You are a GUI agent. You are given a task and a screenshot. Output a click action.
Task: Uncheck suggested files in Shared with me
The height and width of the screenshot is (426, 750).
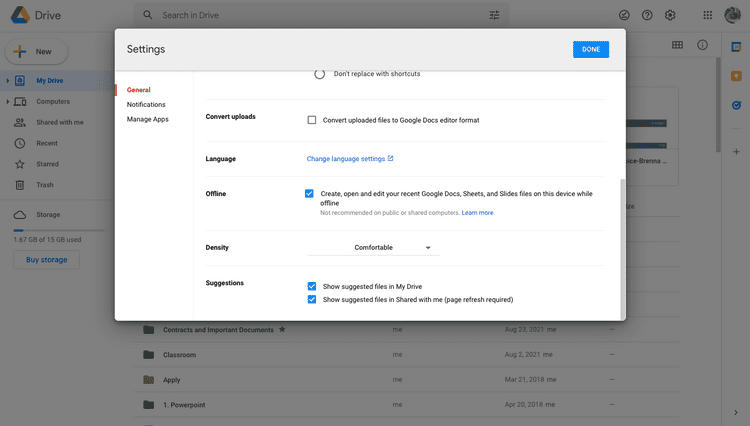(x=312, y=299)
